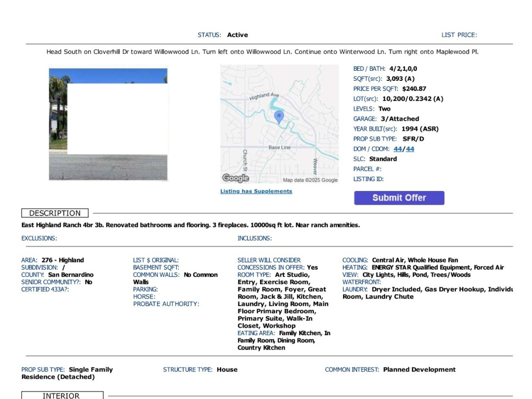Click the year built 1994 (ASR)

point(420,129)
